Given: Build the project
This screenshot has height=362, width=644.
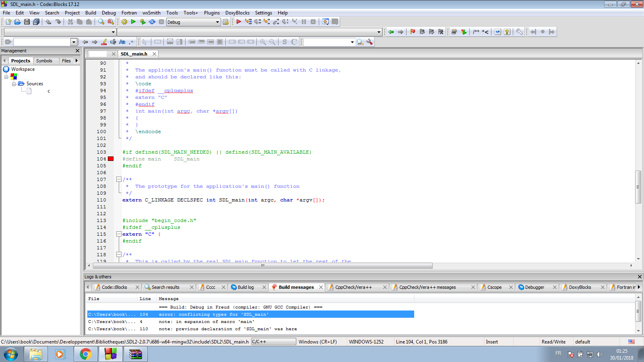Looking at the screenshot, I should tap(125, 22).
